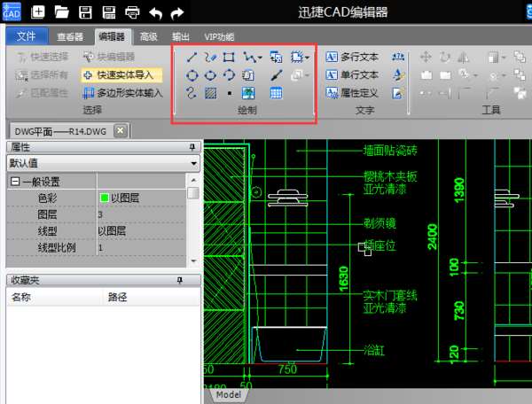Click the green 色彩 color swatch
Viewport: 532px width, 404px height.
104,198
